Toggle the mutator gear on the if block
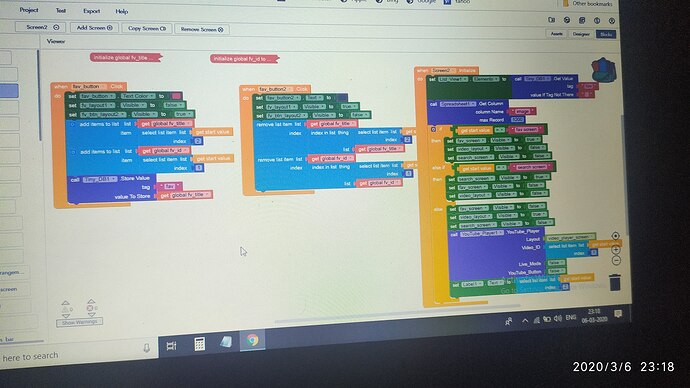This screenshot has height=388, width=690. 433,129
